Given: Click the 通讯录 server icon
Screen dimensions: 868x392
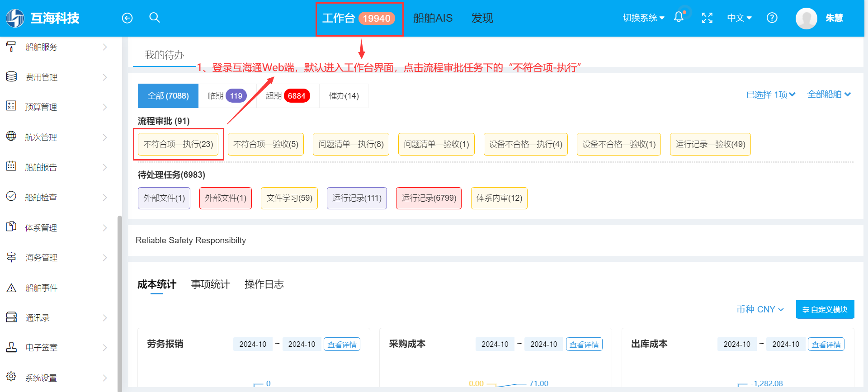Looking at the screenshot, I should click(x=11, y=317).
